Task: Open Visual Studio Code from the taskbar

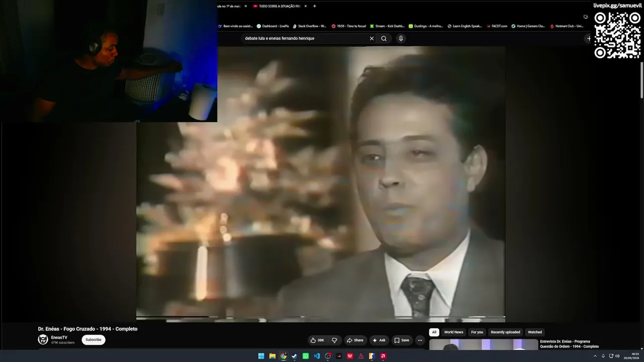Action: (316, 356)
